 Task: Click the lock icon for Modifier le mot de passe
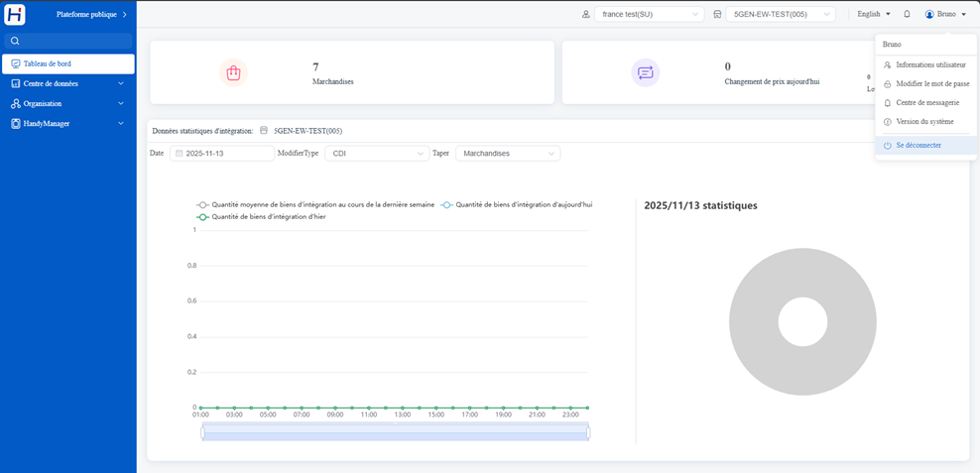click(887, 83)
